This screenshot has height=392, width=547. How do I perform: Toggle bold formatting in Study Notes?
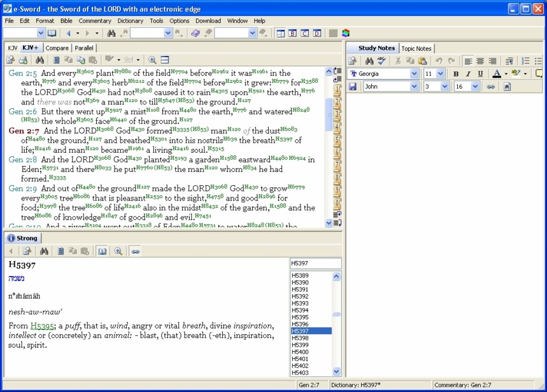456,74
